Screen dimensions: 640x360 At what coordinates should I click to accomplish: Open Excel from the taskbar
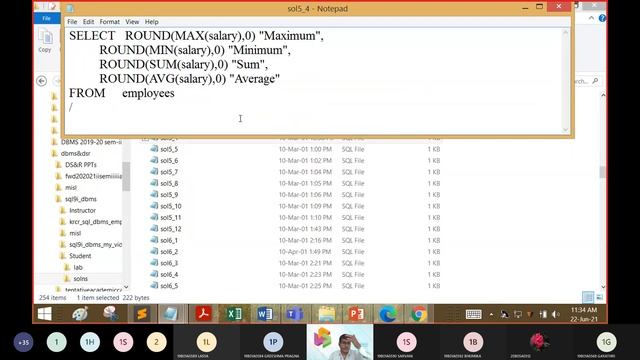[x=234, y=314]
